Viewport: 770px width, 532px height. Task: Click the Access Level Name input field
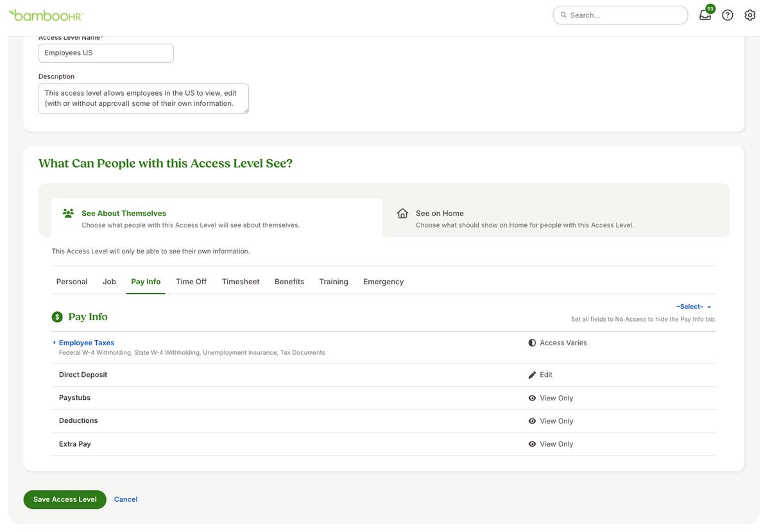(106, 53)
